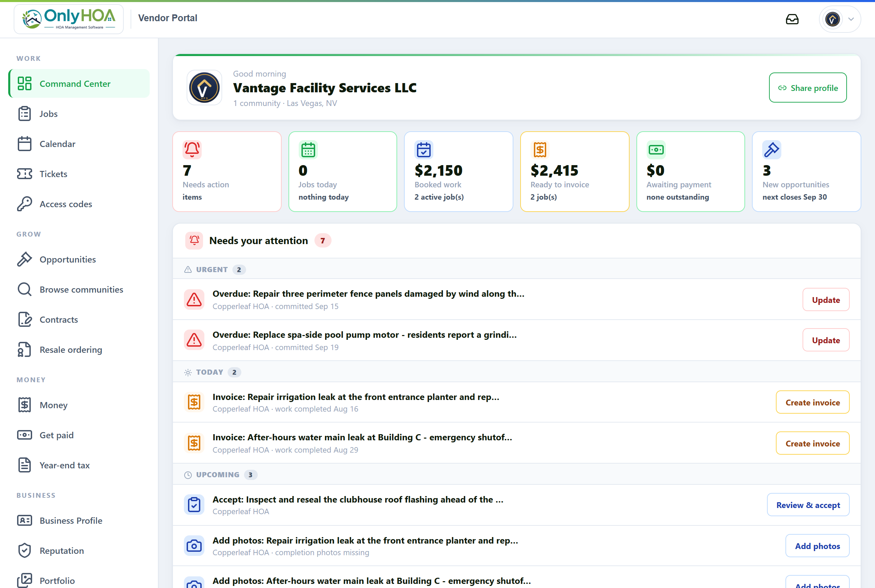Open Year-end tax page

[x=80, y=465]
